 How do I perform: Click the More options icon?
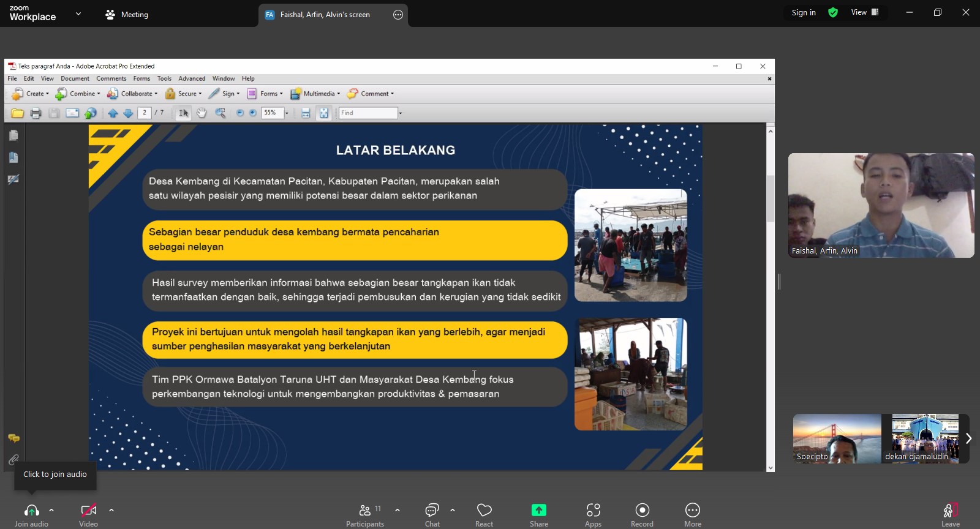[692, 511]
